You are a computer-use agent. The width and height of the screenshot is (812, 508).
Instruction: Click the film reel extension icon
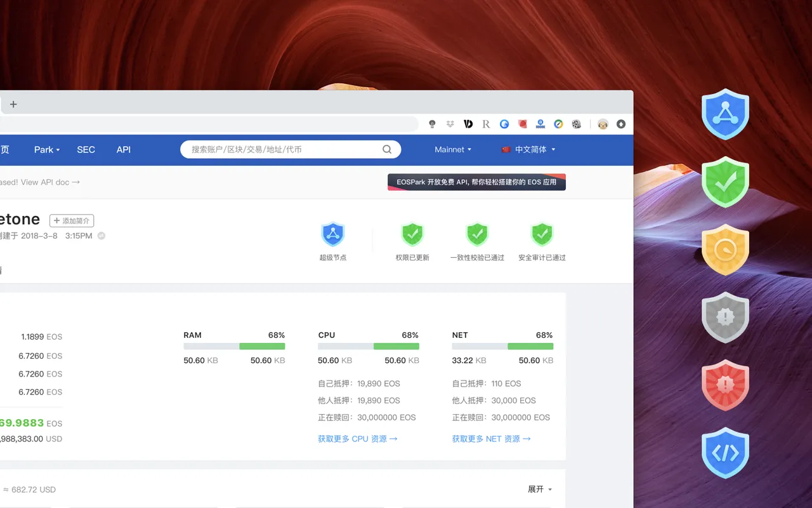576,124
